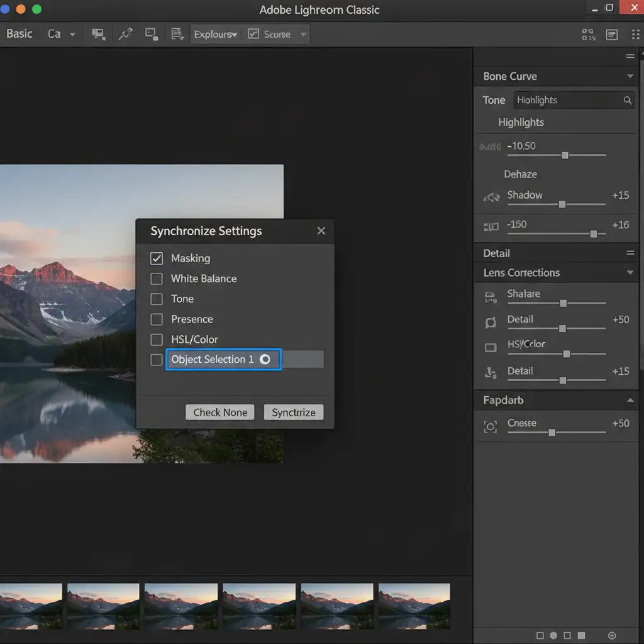644x644 pixels.
Task: Click the Synctrize button in the dialog
Action: 294,413
